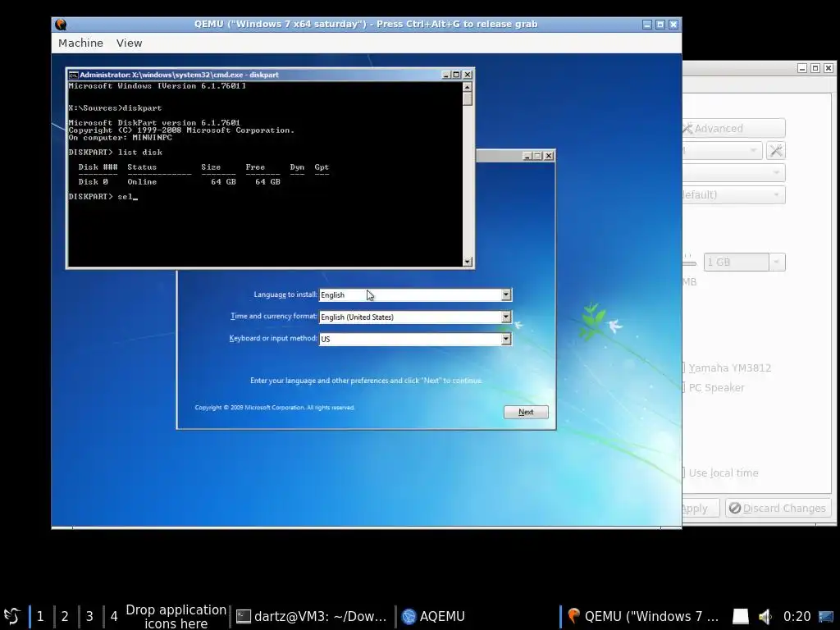Click 'DISKPART> list disk' command line
The width and height of the screenshot is (840, 630).
point(115,152)
